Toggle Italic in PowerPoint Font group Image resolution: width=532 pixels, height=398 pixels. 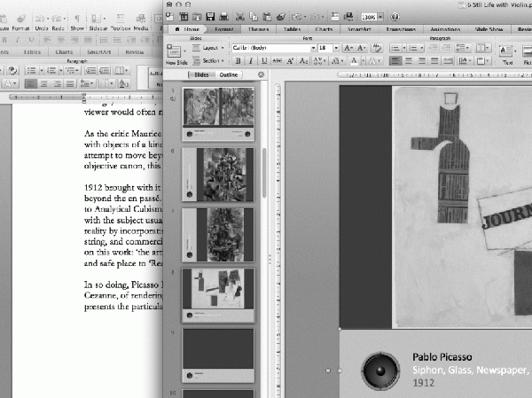coord(251,61)
